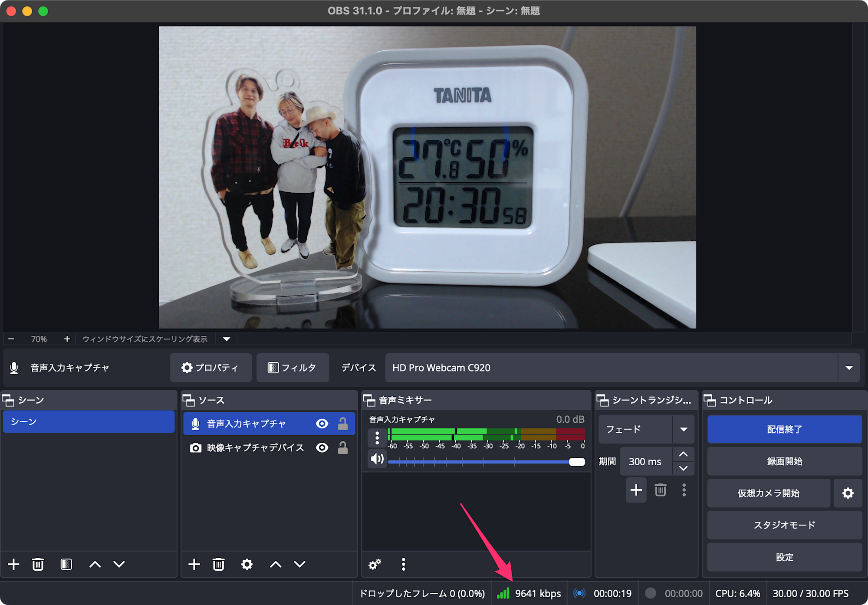Click microphone icon in source toolbar
Viewport: 868px width, 605px height.
pos(14,368)
